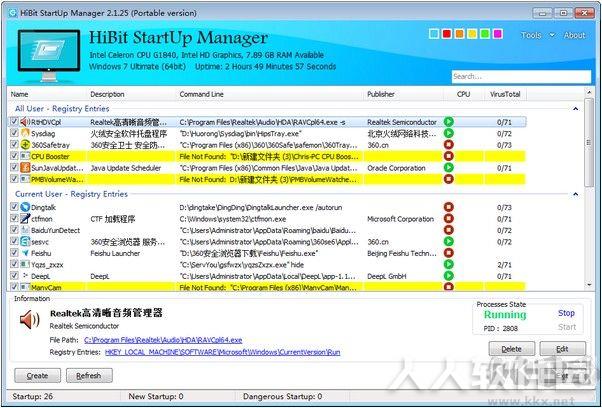This screenshot has width=602, height=408.
Task: Open the About menu
Action: click(574, 35)
